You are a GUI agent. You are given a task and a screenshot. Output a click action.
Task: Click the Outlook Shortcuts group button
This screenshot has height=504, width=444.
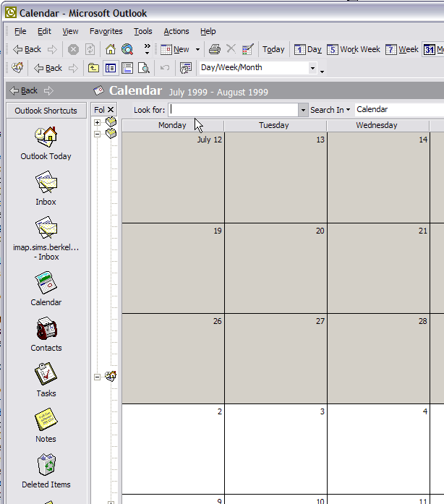click(46, 111)
